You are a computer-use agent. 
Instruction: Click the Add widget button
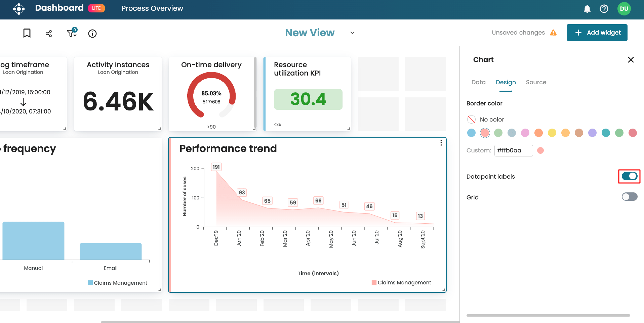coord(597,32)
